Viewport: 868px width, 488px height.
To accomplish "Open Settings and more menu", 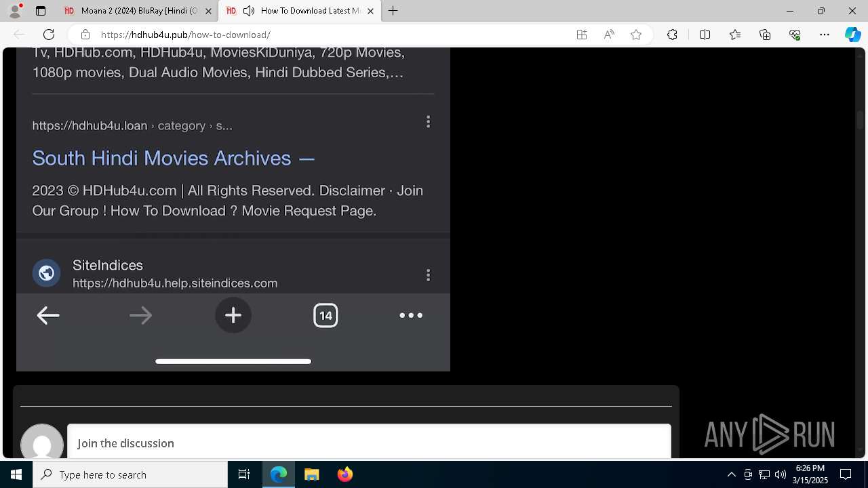I will (x=825, y=35).
